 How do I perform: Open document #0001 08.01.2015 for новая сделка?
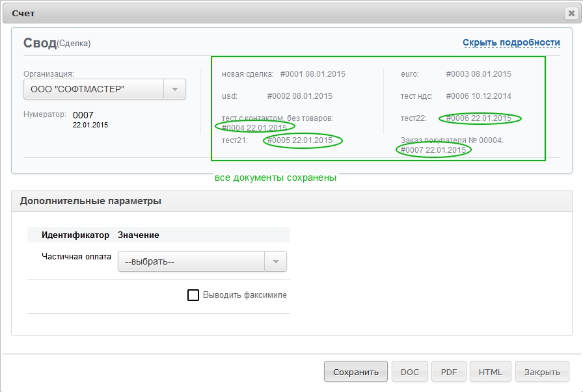pyautogui.click(x=312, y=74)
